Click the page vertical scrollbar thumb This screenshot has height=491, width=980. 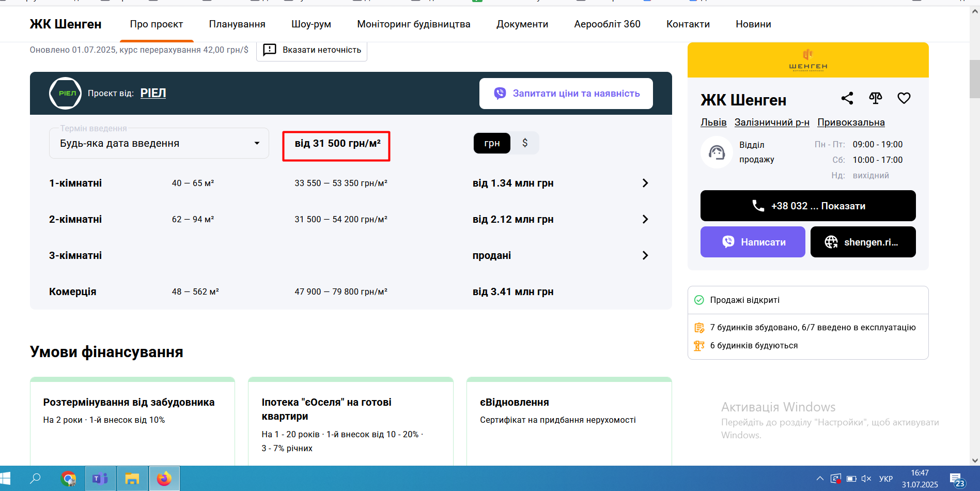point(975,79)
